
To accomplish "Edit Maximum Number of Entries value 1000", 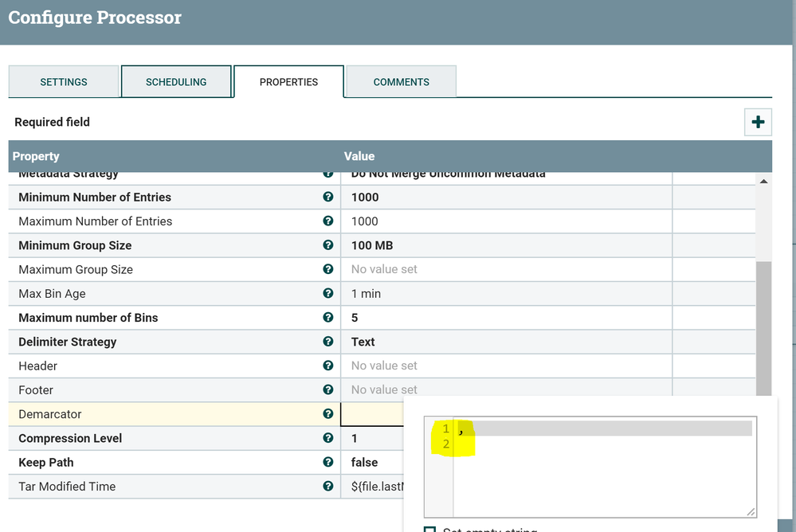I will [506, 221].
